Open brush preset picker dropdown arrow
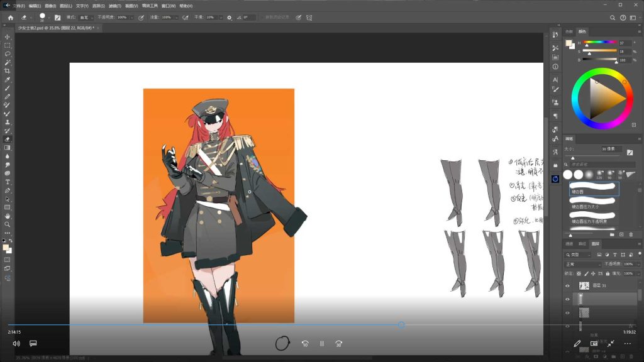 (49, 18)
